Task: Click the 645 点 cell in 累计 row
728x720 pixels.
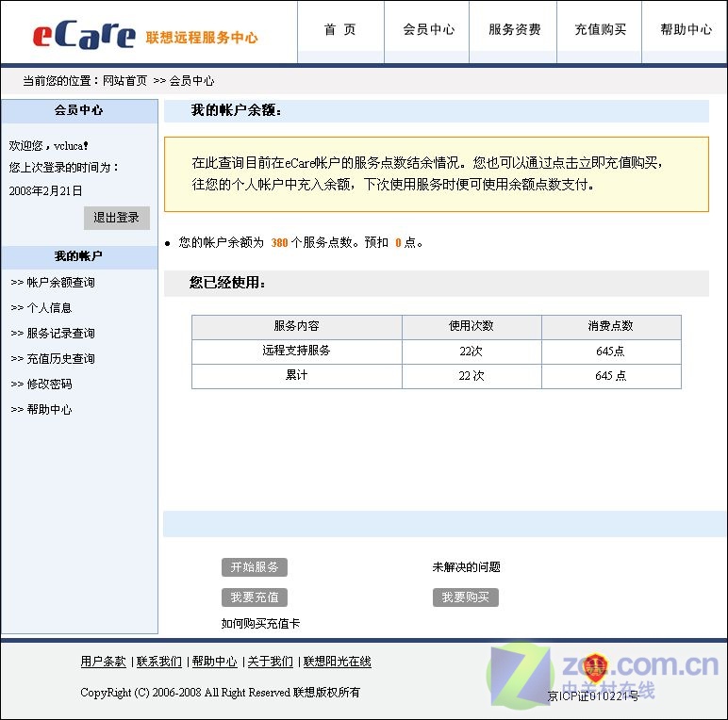Action: (x=611, y=376)
